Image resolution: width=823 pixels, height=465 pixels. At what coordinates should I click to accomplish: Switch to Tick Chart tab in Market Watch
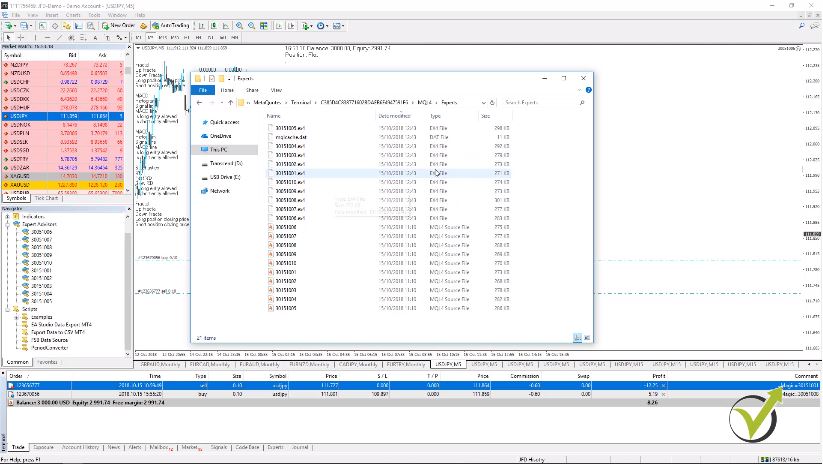46,198
